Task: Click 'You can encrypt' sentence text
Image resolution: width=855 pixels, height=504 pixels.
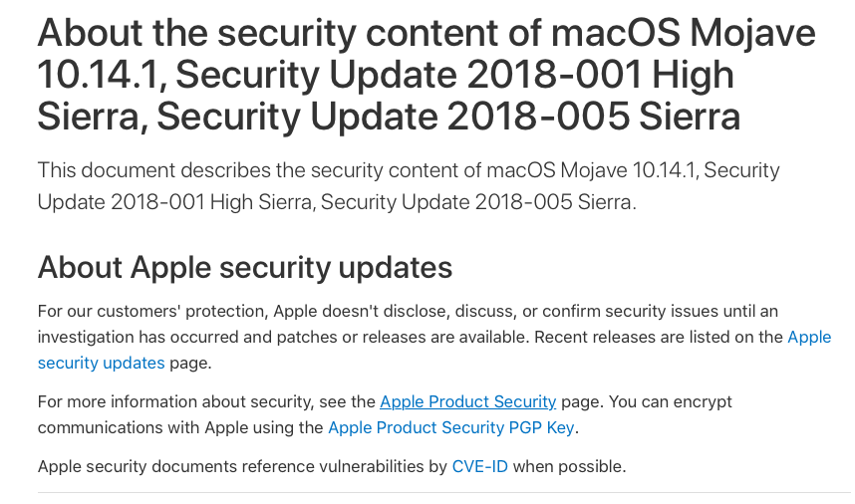Action: 671,402
